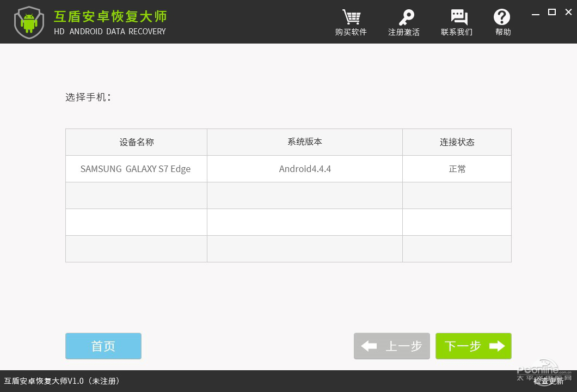The width and height of the screenshot is (577, 392).
Task: Minimize the recovery app window
Action: click(x=536, y=13)
